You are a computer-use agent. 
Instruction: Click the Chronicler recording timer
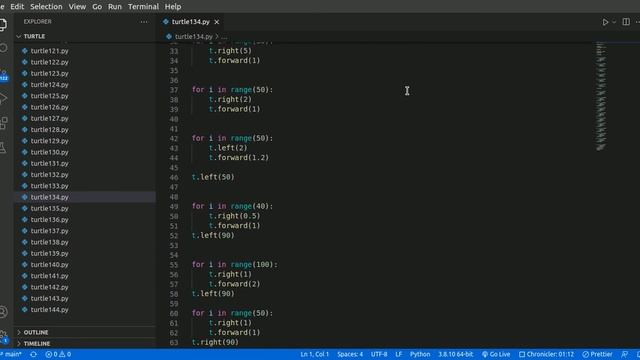(546, 354)
